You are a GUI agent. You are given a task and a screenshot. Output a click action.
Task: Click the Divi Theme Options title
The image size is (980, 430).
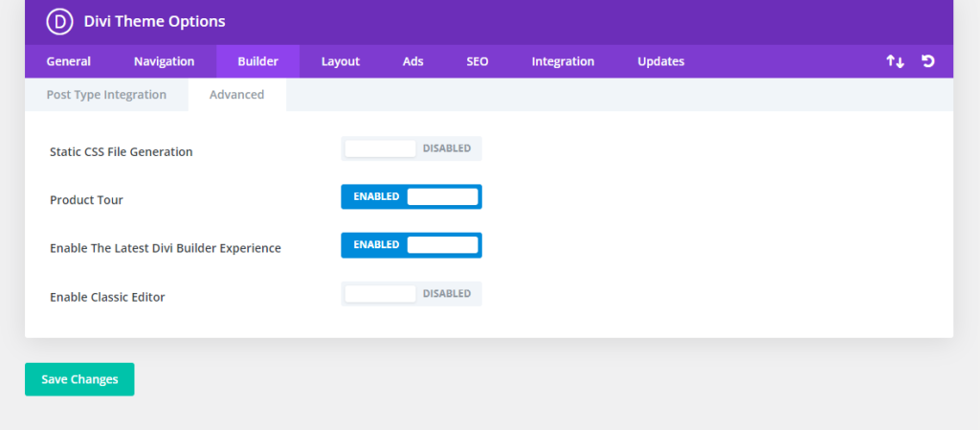tap(154, 22)
